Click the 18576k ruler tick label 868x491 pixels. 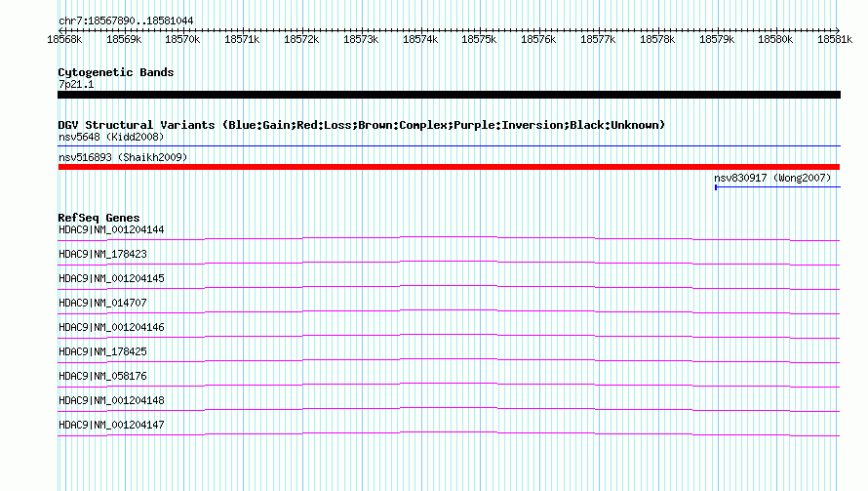point(538,39)
